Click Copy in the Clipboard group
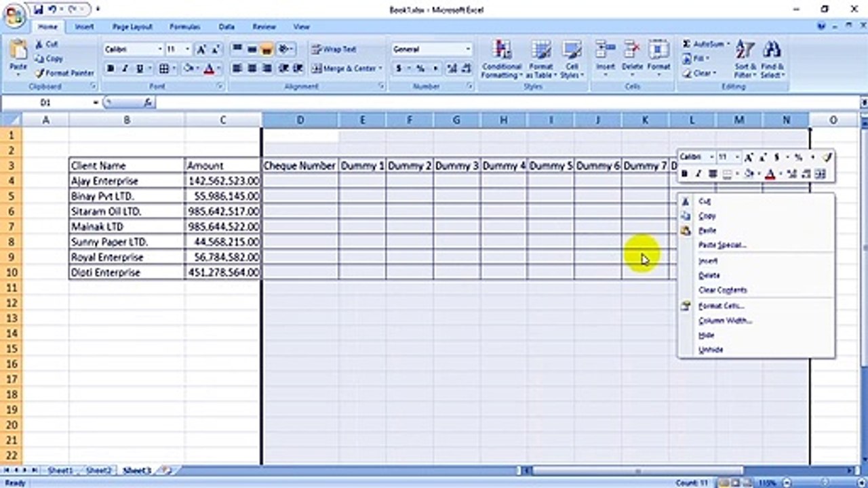The image size is (868, 488). point(49,58)
